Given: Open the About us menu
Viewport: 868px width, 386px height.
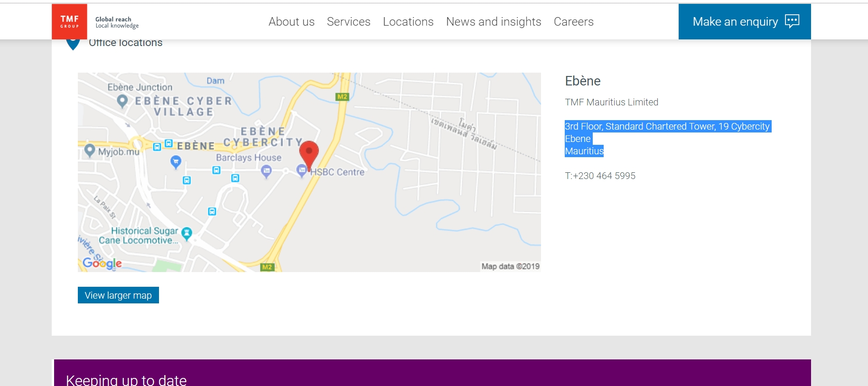Looking at the screenshot, I should [x=291, y=22].
